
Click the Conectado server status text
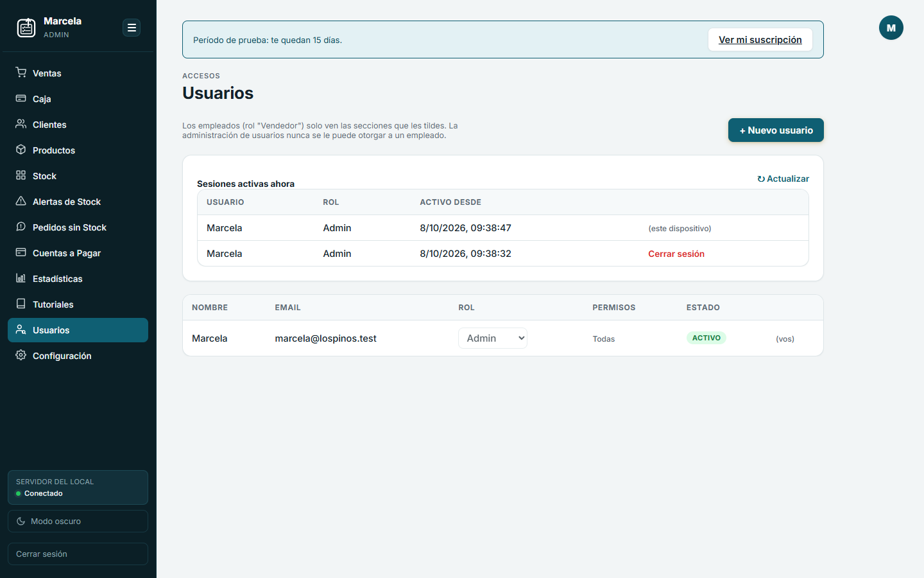point(44,493)
